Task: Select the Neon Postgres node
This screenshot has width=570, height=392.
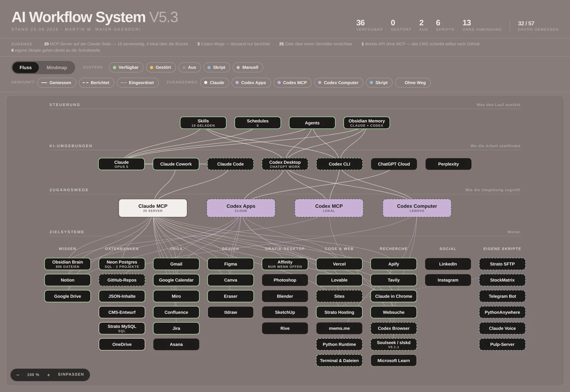Action: [x=122, y=264]
